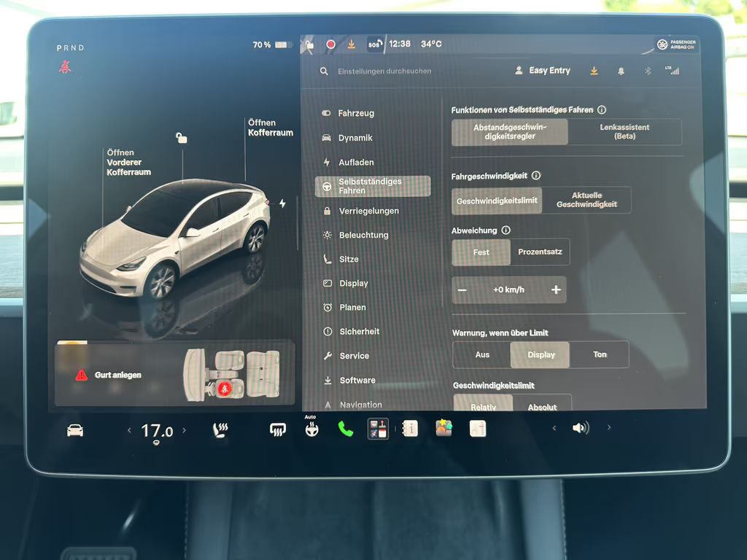Click the search magnifier icon
The image size is (747, 560).
coord(324,71)
